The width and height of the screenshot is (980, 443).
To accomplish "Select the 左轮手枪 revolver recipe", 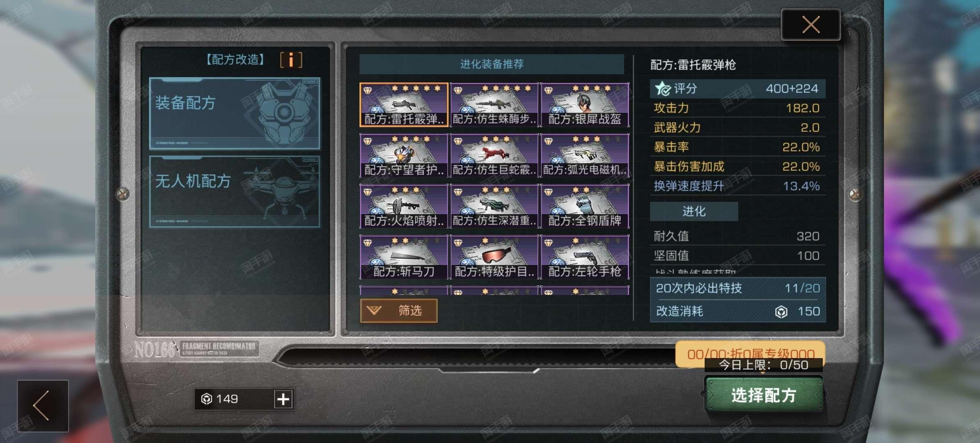I will [585, 257].
